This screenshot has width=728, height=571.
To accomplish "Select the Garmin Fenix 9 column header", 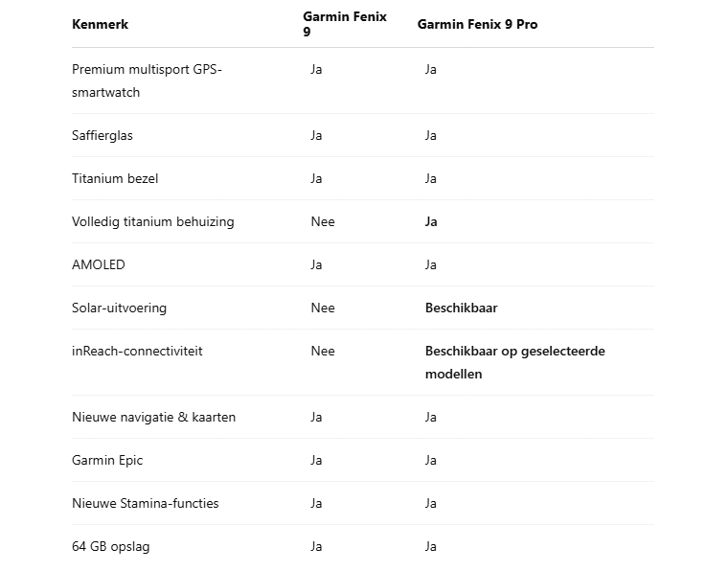I will point(345,24).
